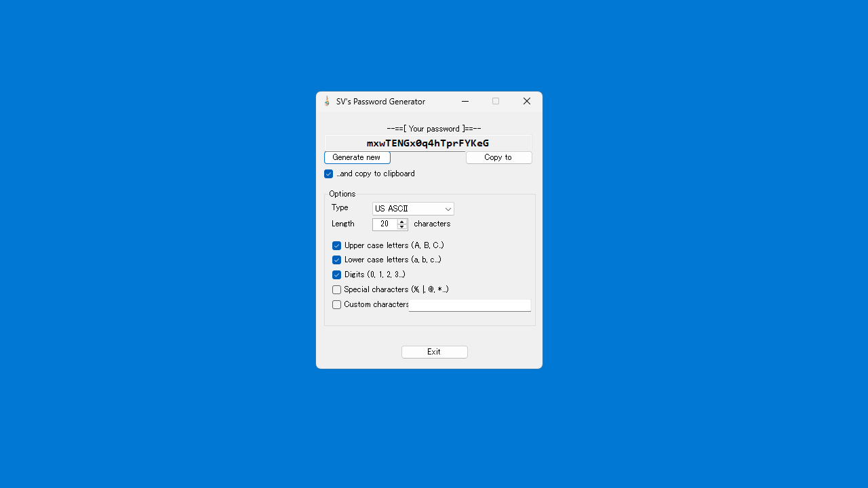Toggle the "..and copy to clipboard" checkbox
Viewport: 868px width, 488px height.
[x=329, y=174]
